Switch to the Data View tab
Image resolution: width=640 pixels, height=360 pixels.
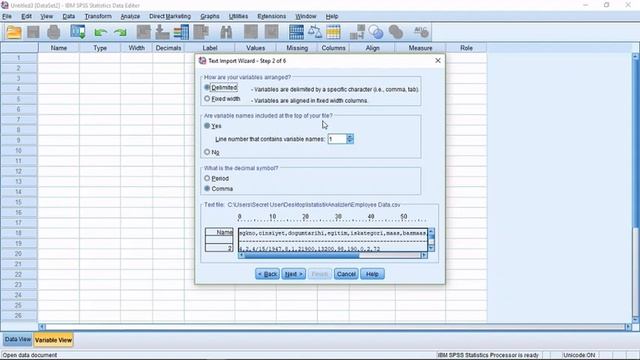[18, 340]
